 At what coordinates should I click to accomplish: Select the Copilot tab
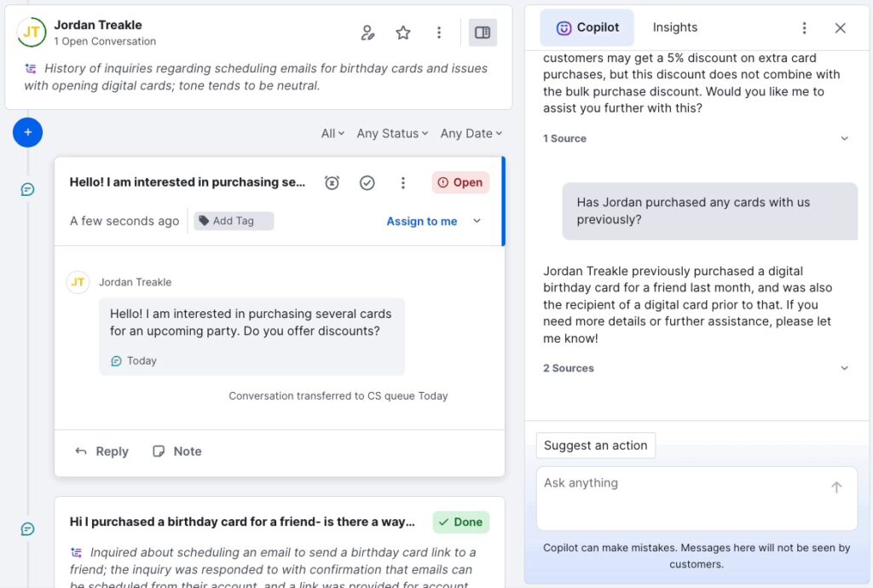coord(587,27)
